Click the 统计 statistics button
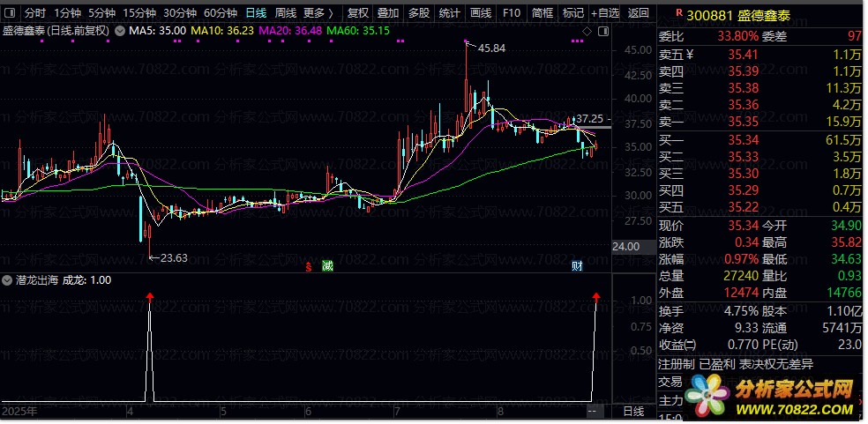The image size is (868, 424). (x=449, y=12)
